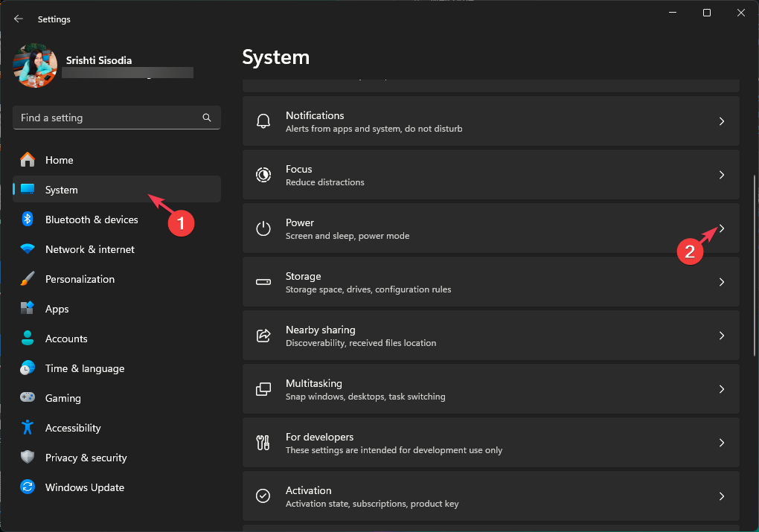Screen dimensions: 759x532
Task: Open Nearby sharing settings
Action: (490, 336)
